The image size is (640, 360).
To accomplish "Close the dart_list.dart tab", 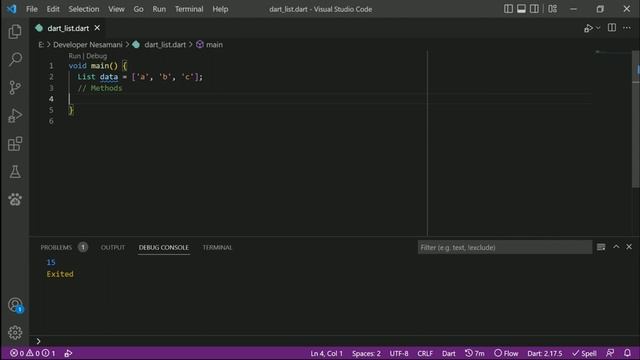I will click(97, 28).
